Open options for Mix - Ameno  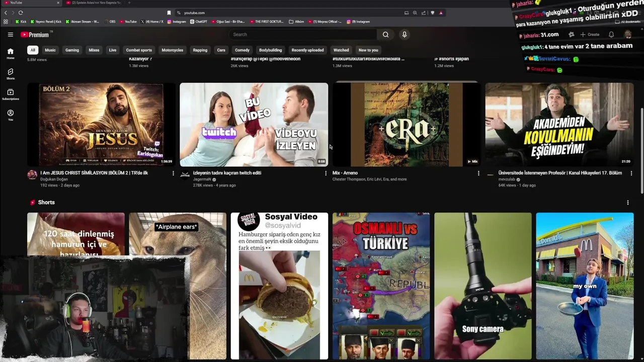478,173
